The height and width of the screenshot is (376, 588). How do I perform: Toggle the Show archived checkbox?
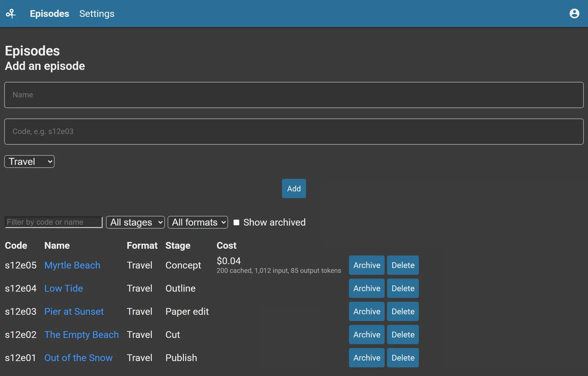pos(236,222)
